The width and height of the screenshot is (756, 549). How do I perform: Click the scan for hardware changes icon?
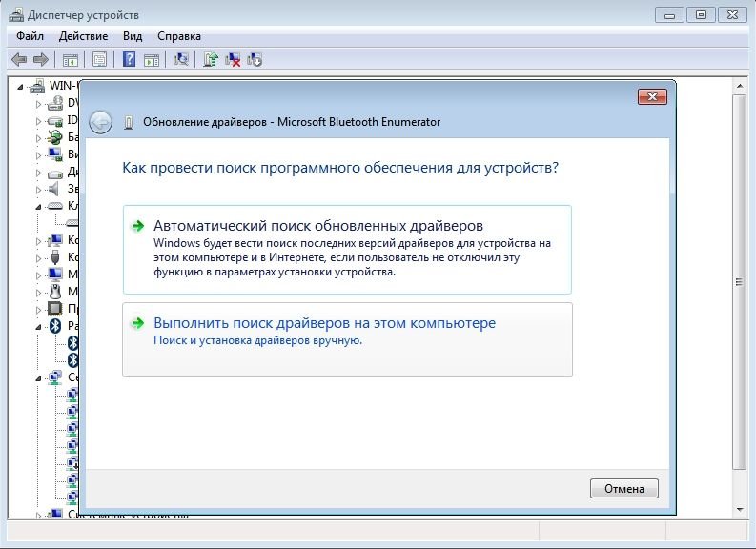180,60
